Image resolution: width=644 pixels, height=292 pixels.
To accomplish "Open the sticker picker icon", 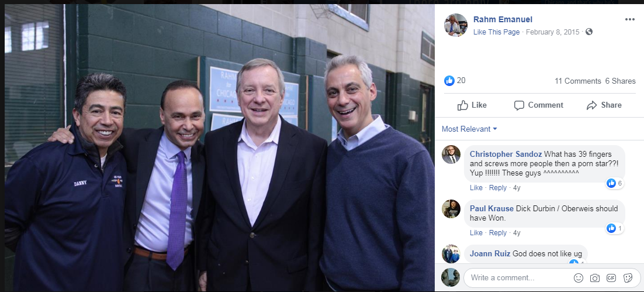I will tap(628, 278).
